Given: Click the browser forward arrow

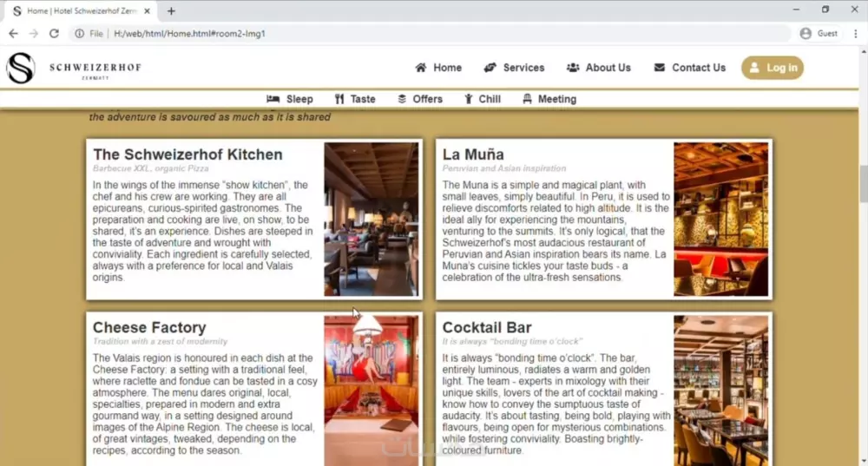Looking at the screenshot, I should click(x=34, y=34).
